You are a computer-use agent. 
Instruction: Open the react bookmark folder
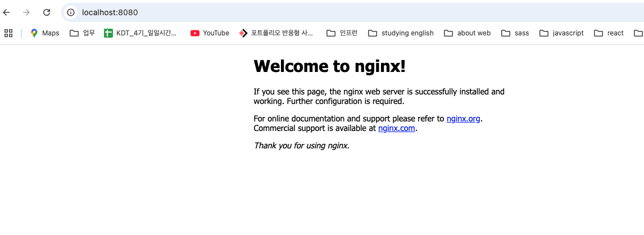pyautogui.click(x=609, y=33)
